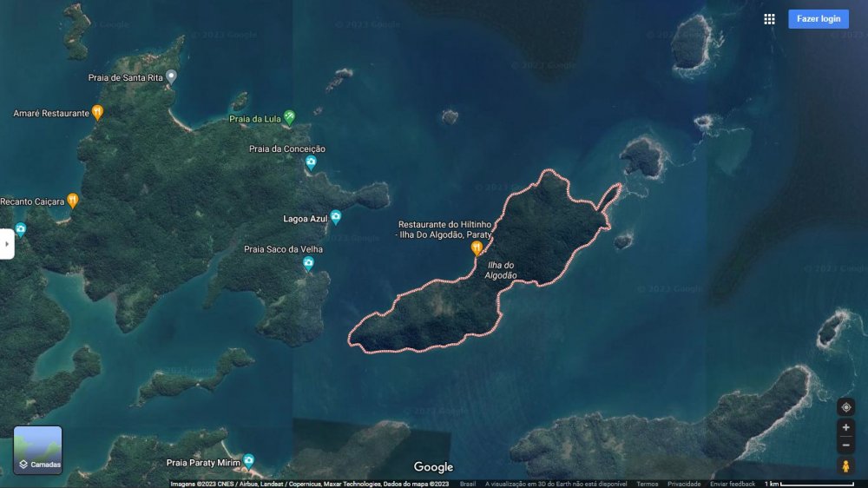Open Praia de Santa Rita pin
The width and height of the screenshot is (868, 488).
[171, 76]
